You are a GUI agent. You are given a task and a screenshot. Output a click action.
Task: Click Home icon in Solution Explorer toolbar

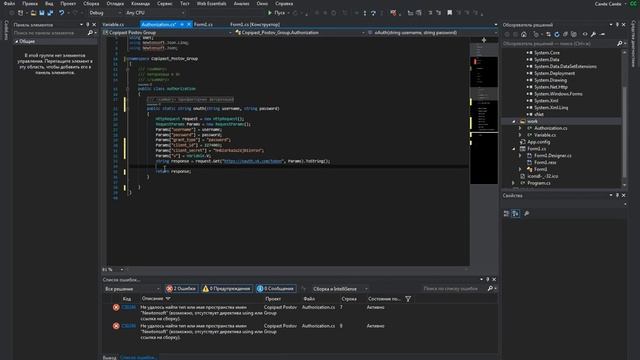click(x=524, y=34)
